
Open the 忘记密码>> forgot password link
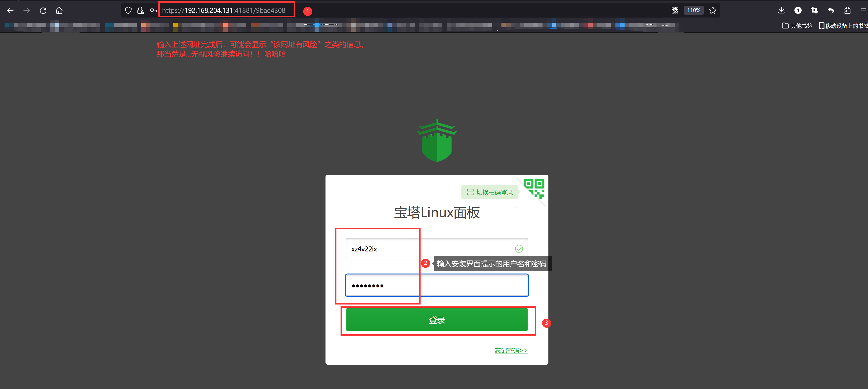coord(511,350)
